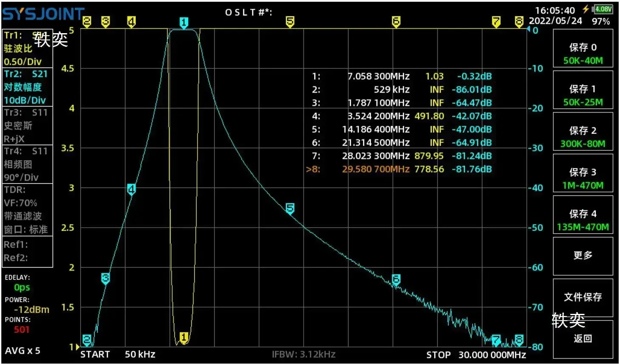The width and height of the screenshot is (620, 364).
Task: Tap the SYSJOINT logo
Action: (43, 14)
